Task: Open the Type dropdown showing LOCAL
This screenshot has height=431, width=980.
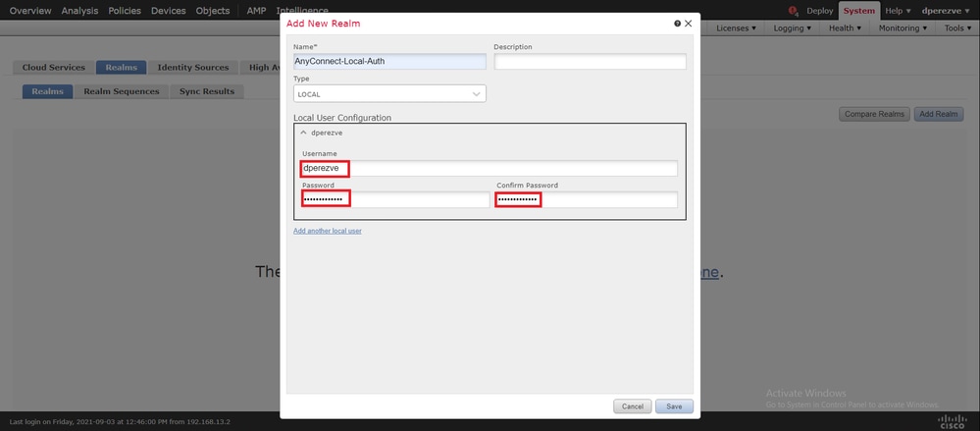Action: click(x=389, y=94)
